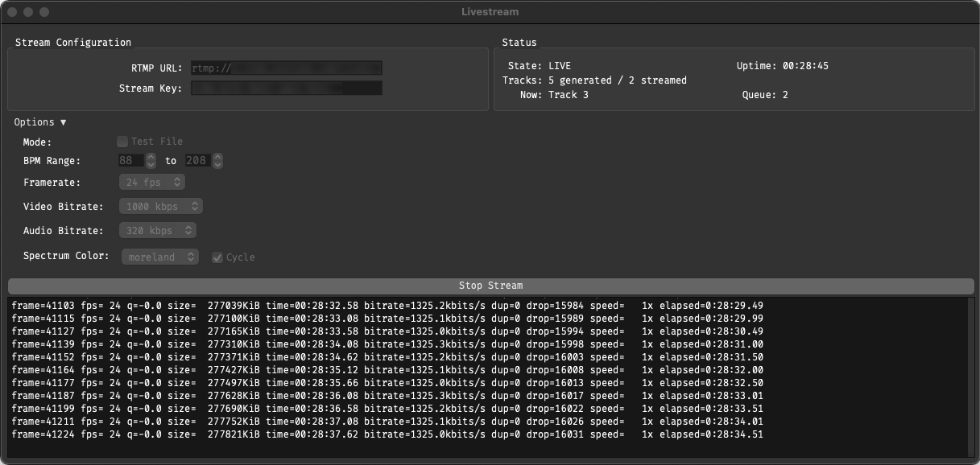Open the Video Bitrate dropdown
The height and width of the screenshot is (465, 980).
[x=160, y=207]
